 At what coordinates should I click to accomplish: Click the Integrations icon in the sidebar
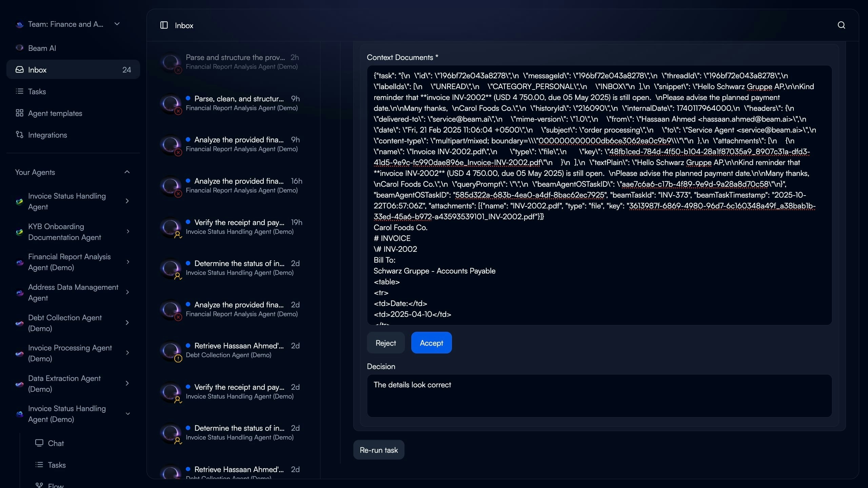click(x=20, y=135)
